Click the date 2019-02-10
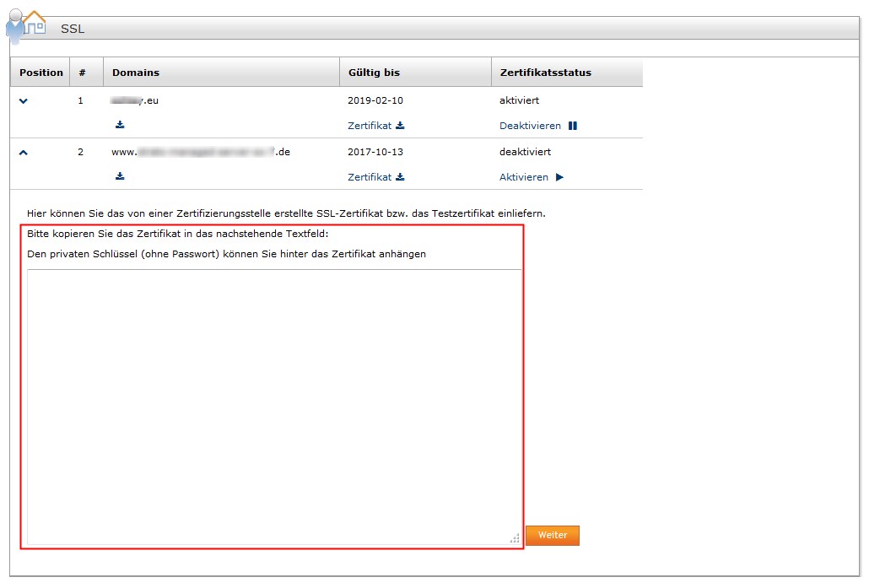The image size is (869, 588). [x=375, y=101]
